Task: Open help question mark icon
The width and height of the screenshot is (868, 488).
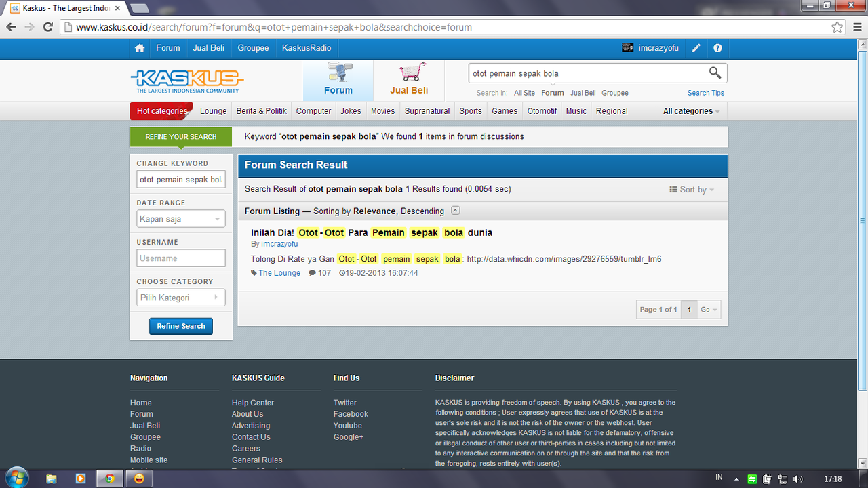Action: [x=717, y=48]
